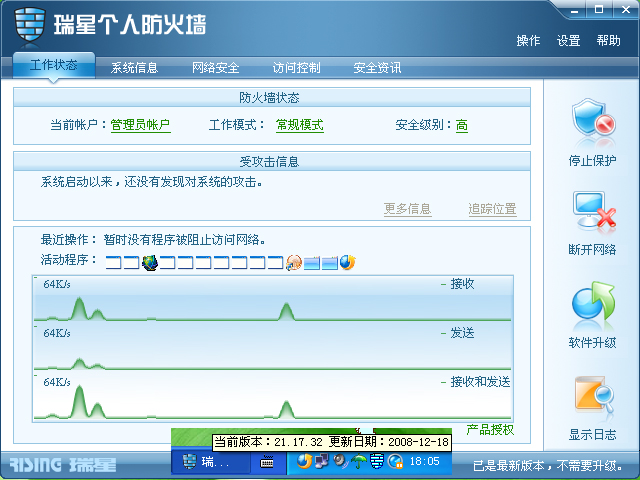The height and width of the screenshot is (480, 640).
Task: Click the 常规模式 work mode link
Action: (300, 125)
